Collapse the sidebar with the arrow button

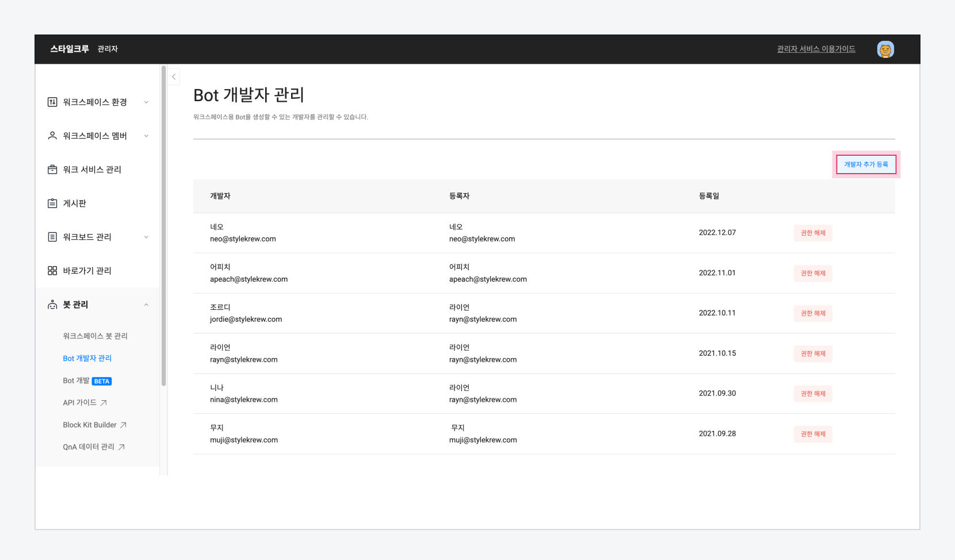click(174, 76)
